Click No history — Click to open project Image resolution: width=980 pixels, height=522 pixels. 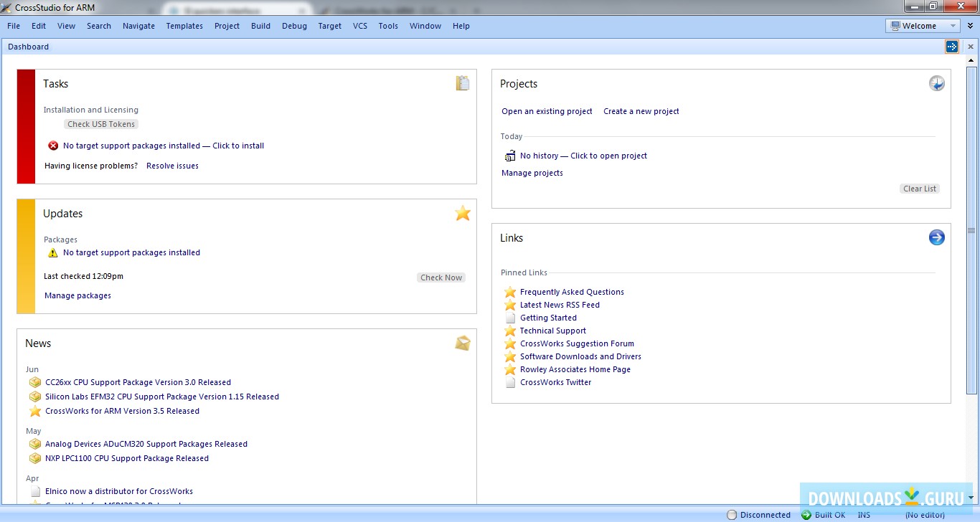click(x=583, y=156)
